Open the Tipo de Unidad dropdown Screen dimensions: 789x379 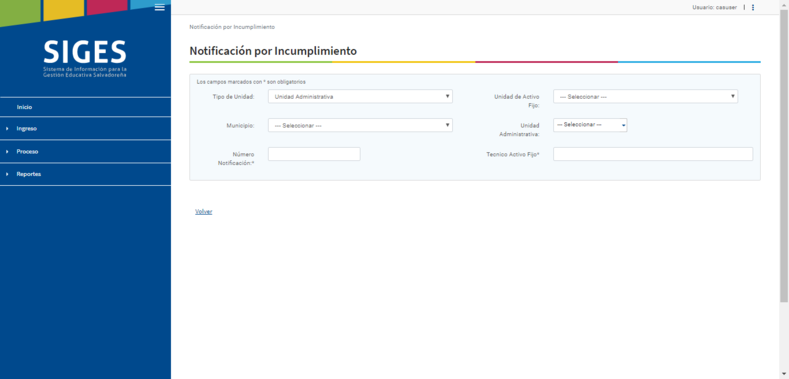pyautogui.click(x=360, y=96)
